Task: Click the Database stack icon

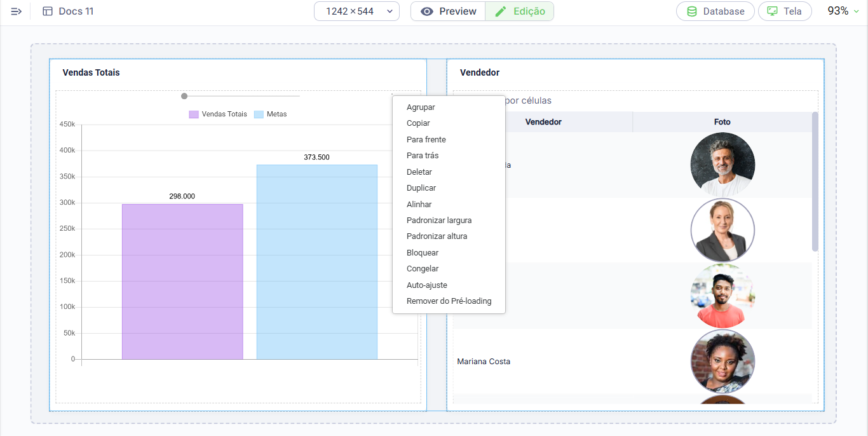Action: point(692,11)
